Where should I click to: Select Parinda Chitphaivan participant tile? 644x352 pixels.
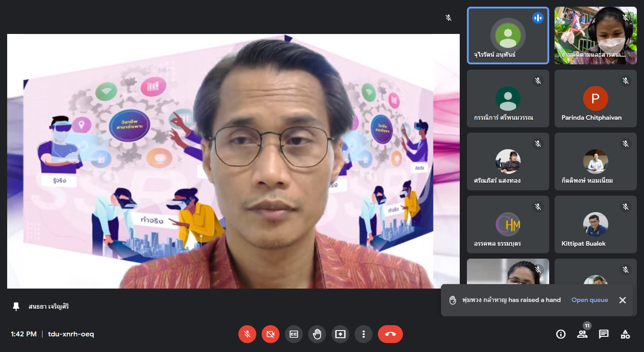[x=595, y=99]
